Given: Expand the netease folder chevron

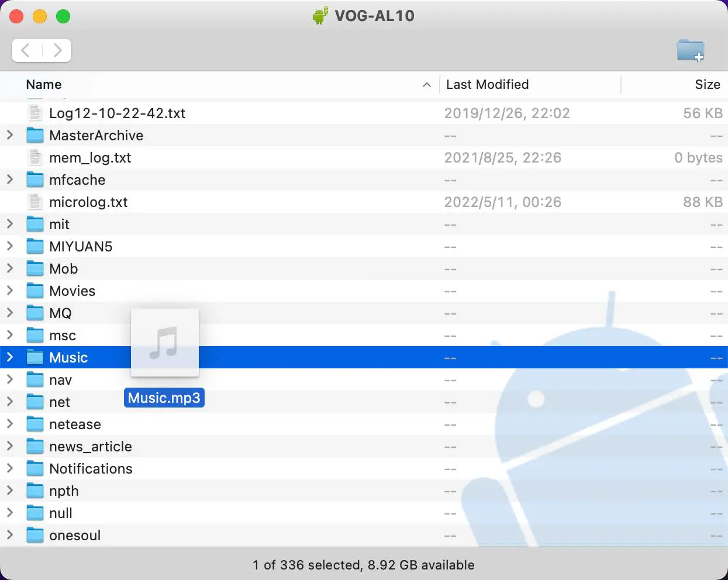Looking at the screenshot, I should 10,424.
